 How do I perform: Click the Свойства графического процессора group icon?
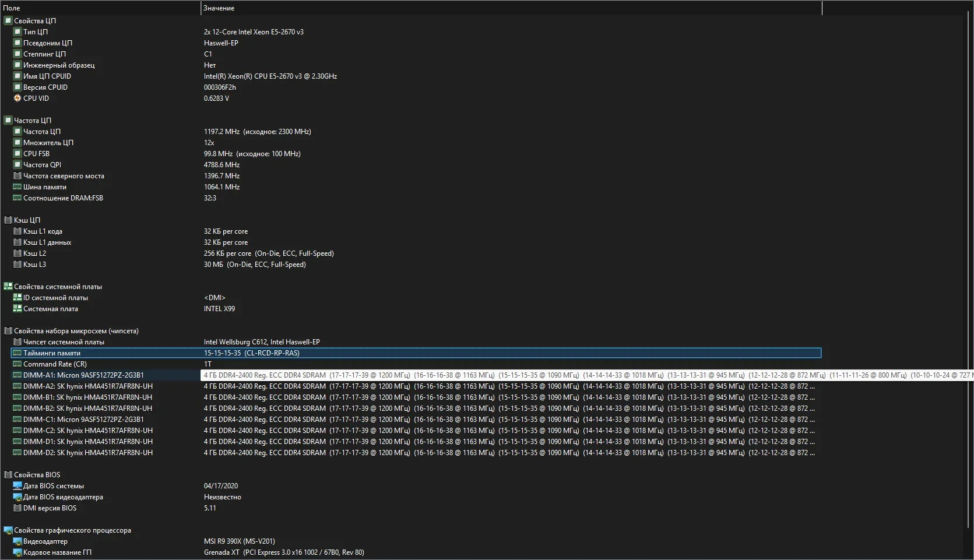point(8,530)
